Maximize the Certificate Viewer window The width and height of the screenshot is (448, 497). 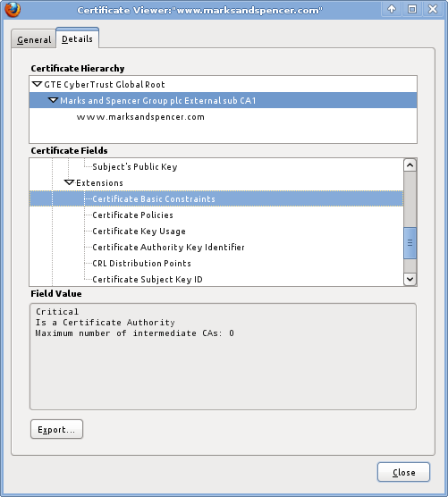coord(412,9)
